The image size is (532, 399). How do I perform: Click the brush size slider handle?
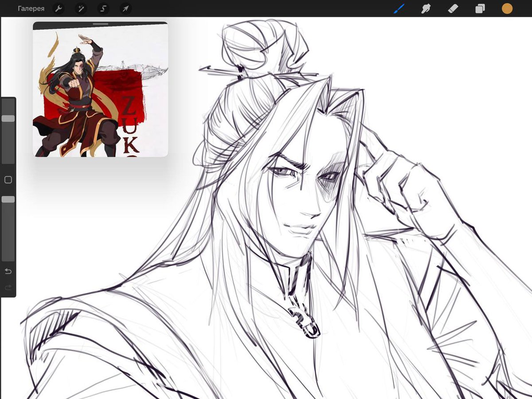pyautogui.click(x=8, y=118)
